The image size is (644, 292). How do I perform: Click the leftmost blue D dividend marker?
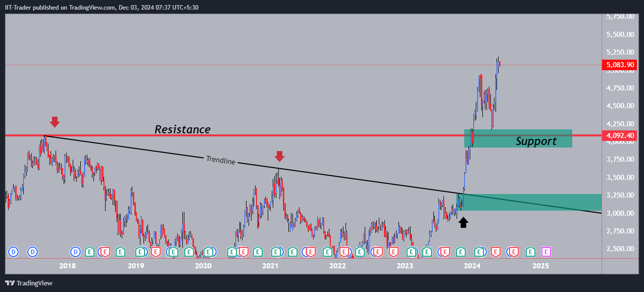pyautogui.click(x=14, y=251)
